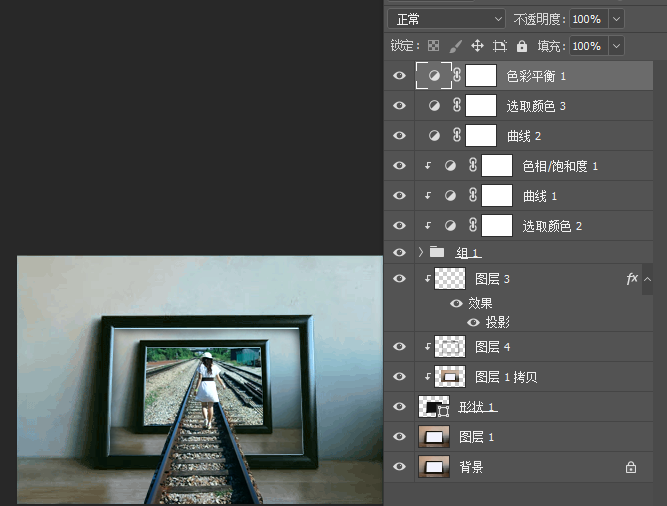
Task: Click thumbnail of 图层 1 拷贝
Action: pyautogui.click(x=450, y=376)
